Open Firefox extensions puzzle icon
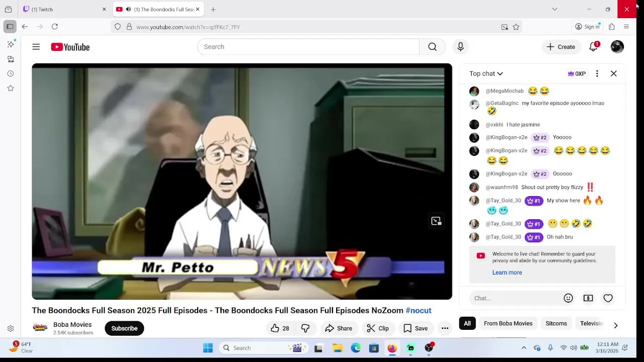 click(612, 27)
